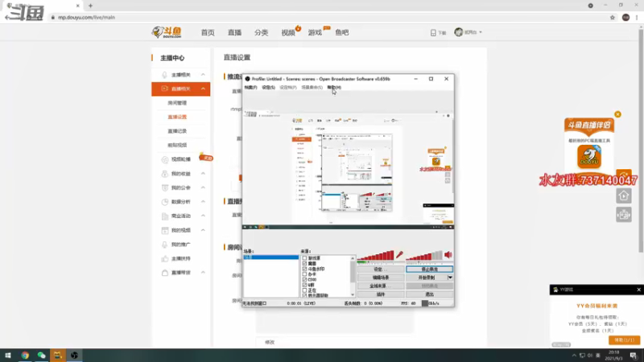
Task: Click the 我的收益 money bag icon
Action: click(165, 174)
